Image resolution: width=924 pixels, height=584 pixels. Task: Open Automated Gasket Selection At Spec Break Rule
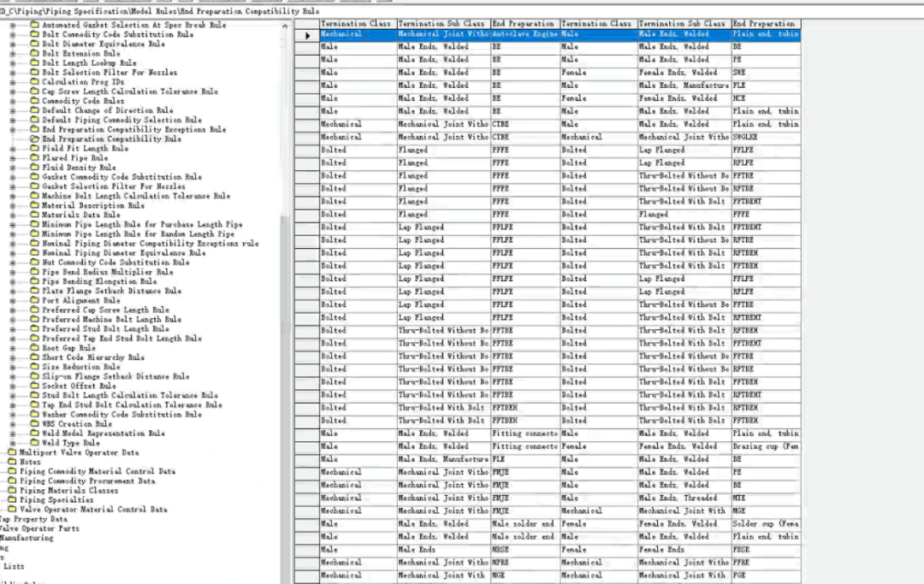(x=133, y=25)
